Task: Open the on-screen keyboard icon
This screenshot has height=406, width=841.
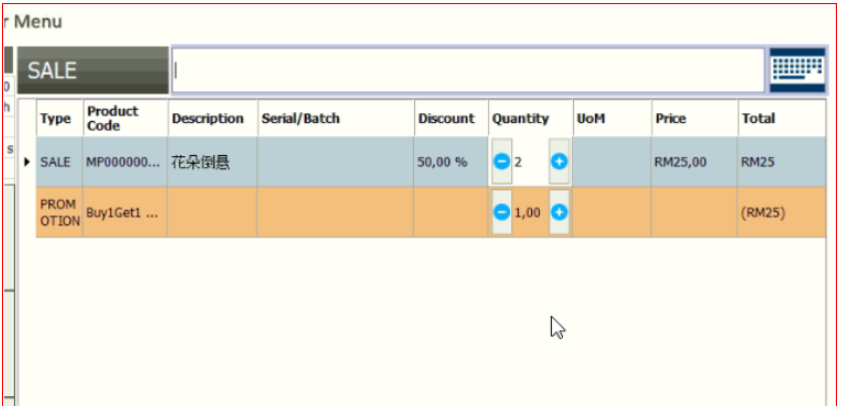Action: pyautogui.click(x=798, y=70)
